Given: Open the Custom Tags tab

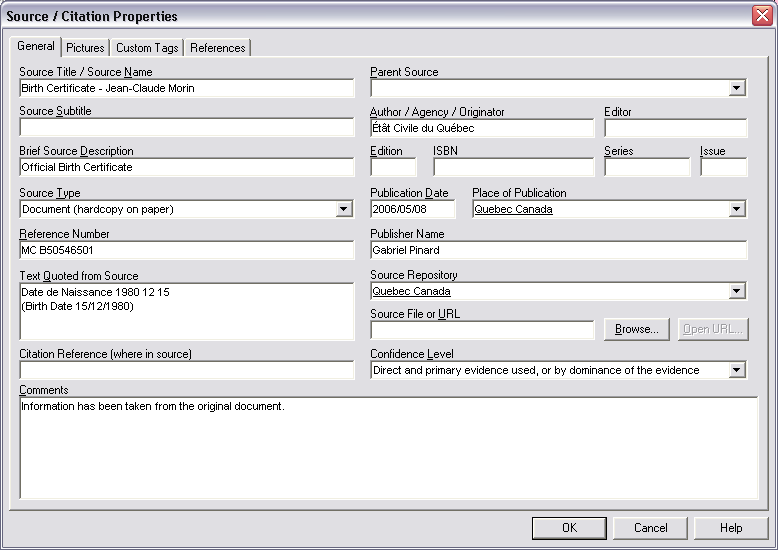Looking at the screenshot, I should click(147, 47).
